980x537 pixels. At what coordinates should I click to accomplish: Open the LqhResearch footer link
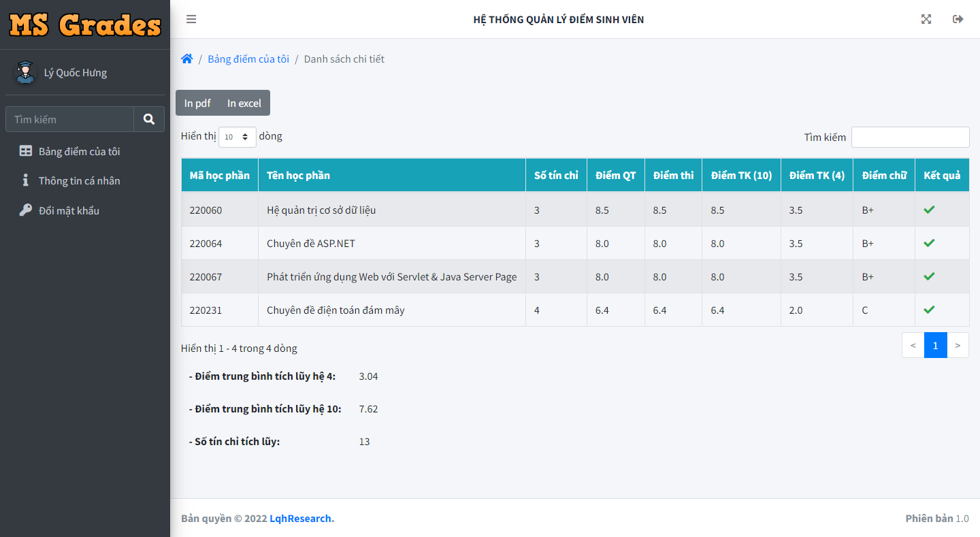(x=301, y=519)
